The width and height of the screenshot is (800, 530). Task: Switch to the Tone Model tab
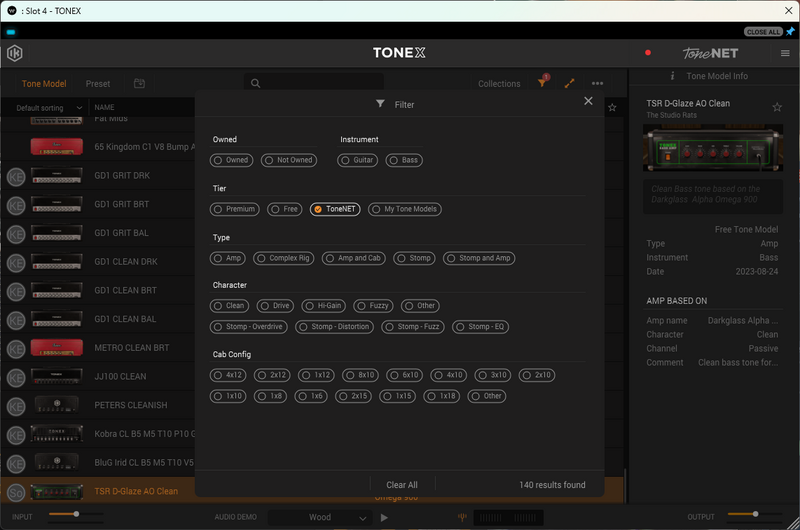click(44, 84)
